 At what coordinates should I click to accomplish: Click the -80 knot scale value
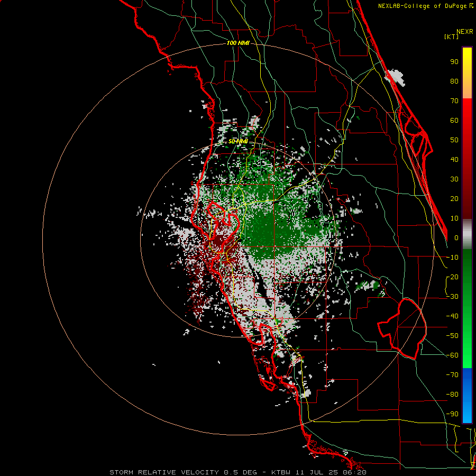(x=452, y=395)
